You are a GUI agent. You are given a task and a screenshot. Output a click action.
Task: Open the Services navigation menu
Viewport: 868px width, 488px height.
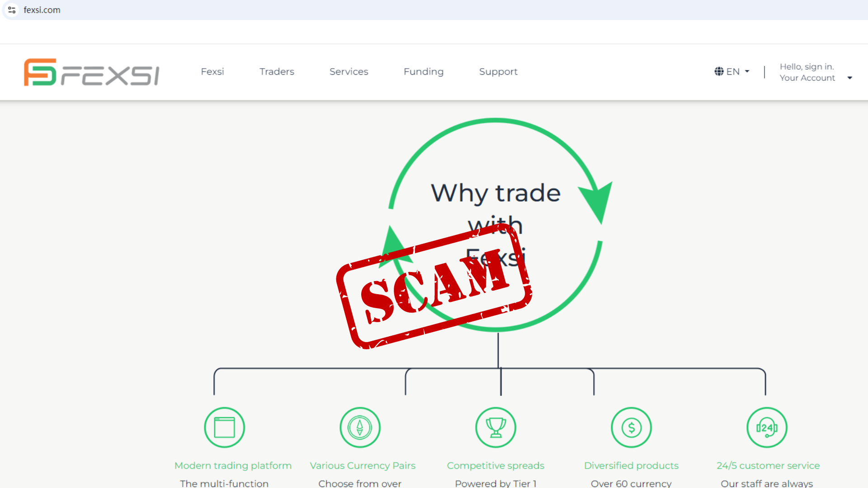click(349, 71)
